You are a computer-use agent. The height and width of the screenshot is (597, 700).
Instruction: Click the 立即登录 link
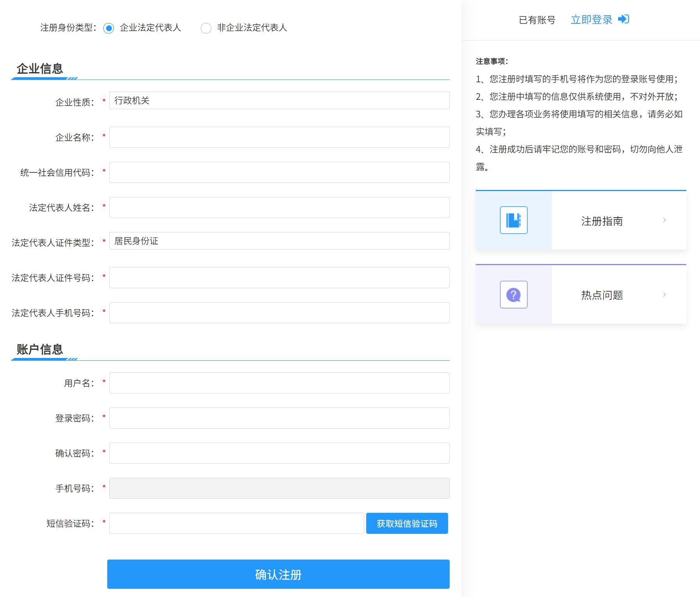(x=592, y=20)
